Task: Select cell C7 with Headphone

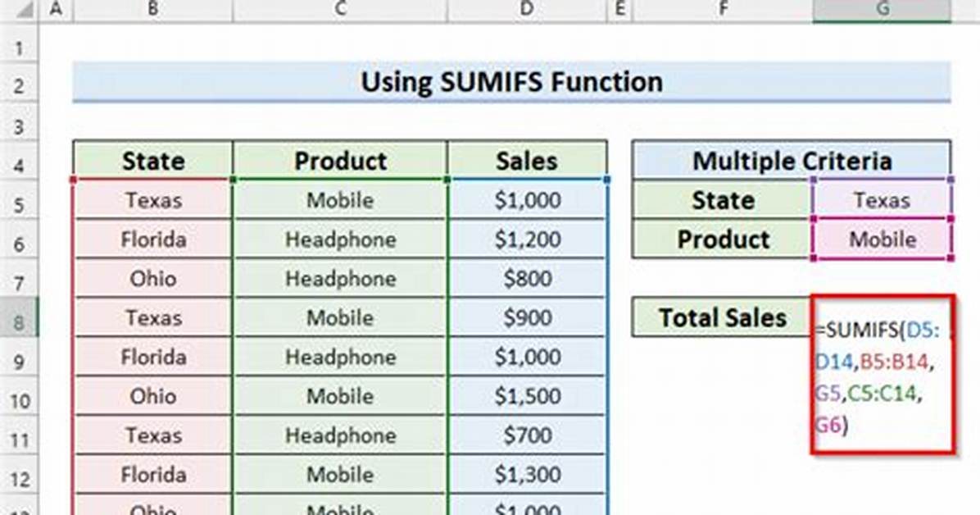Action: 340,278
